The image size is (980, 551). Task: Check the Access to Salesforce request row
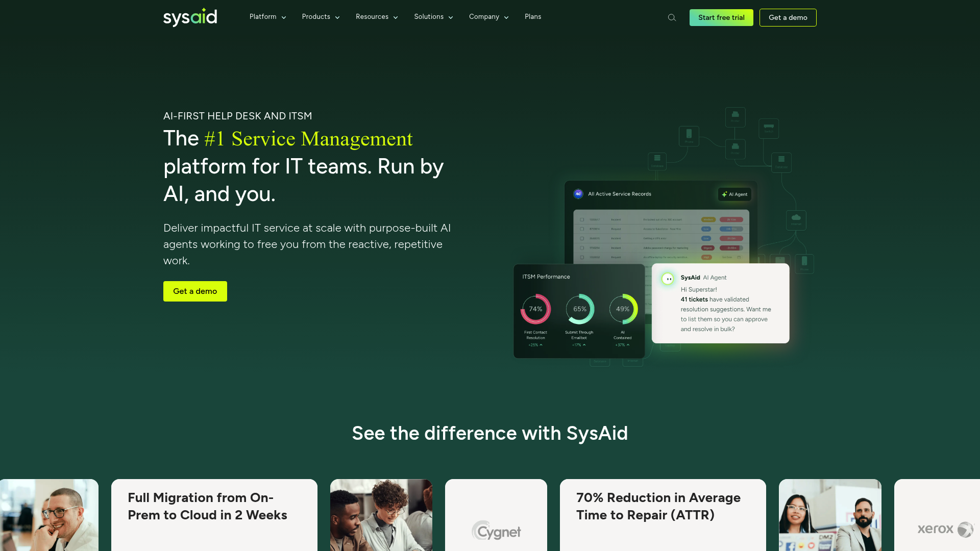582,229
